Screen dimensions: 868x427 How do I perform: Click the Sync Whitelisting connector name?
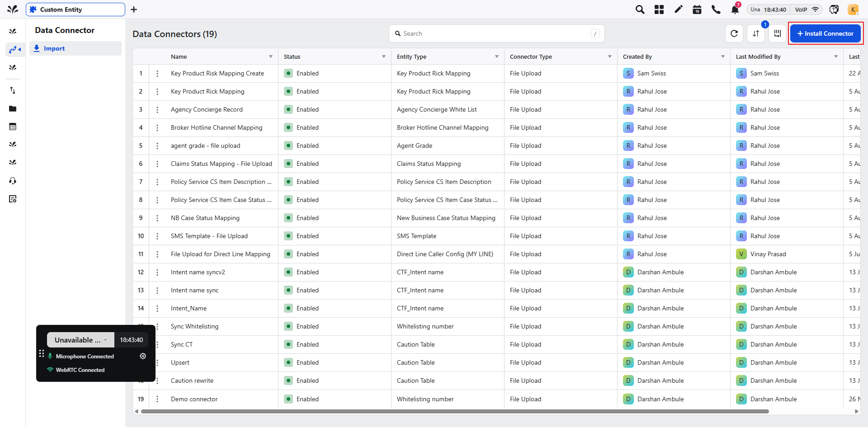(194, 326)
